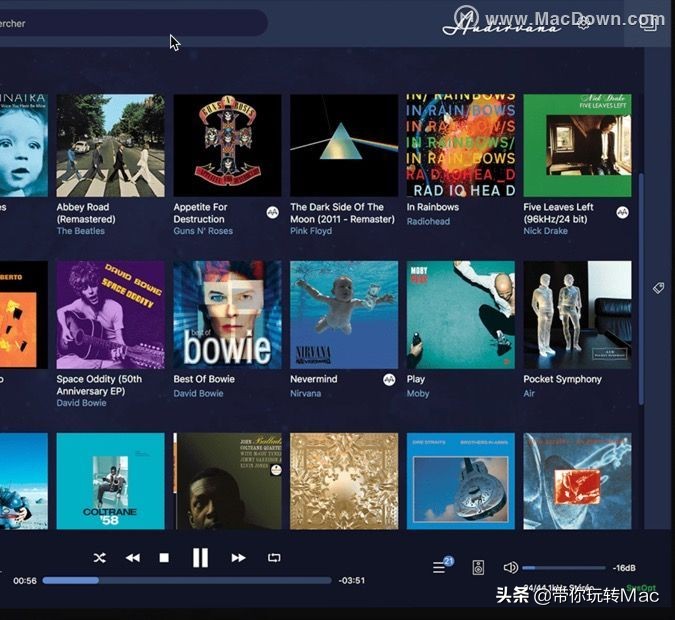This screenshot has height=620, width=675.
Task: Click the David Bowie link under Best Of Bowie
Action: [198, 394]
